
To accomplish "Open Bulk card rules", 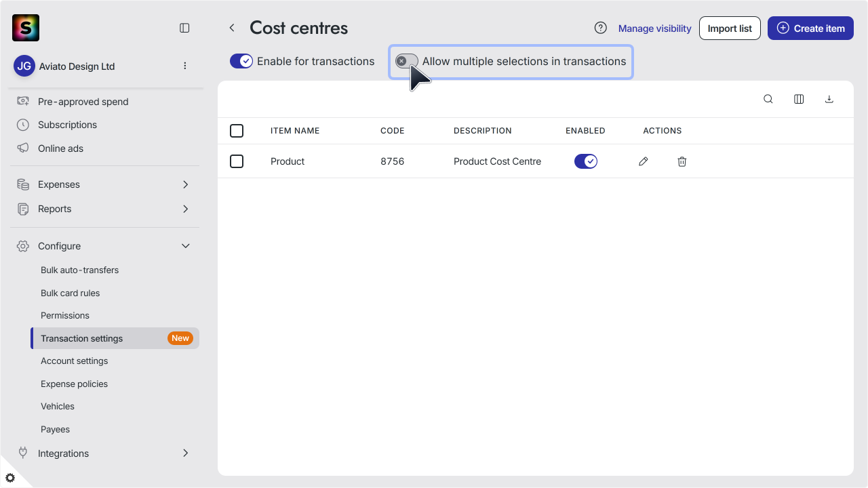I will 70,293.
